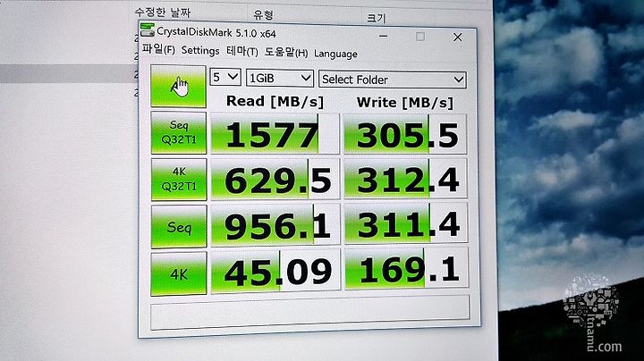
Task: Click the Seq read value 956.1
Action: click(x=275, y=225)
